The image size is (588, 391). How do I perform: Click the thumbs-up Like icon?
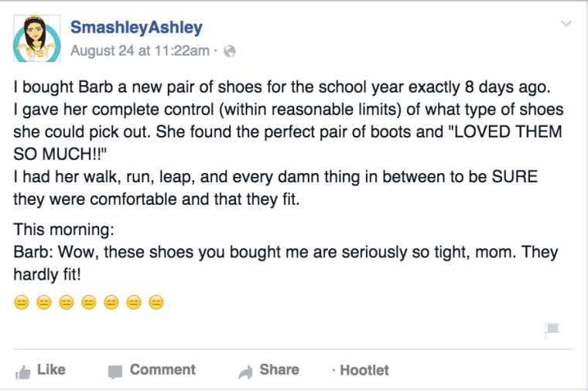pos(22,372)
